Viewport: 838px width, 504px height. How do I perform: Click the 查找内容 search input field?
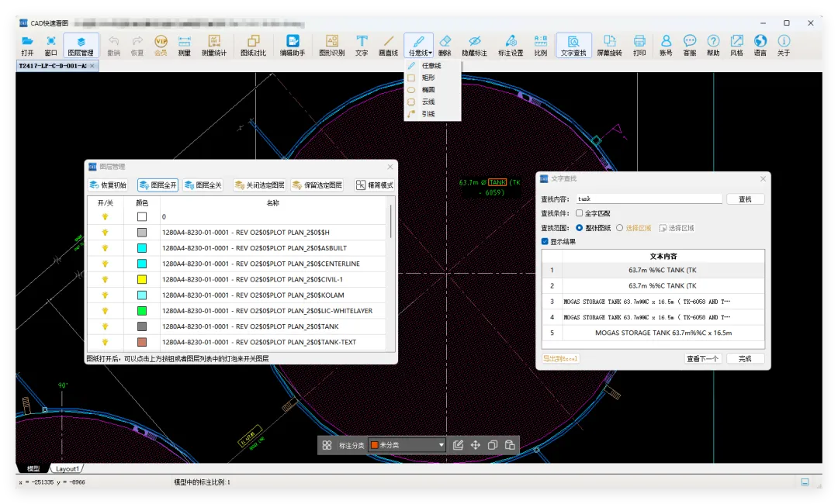coord(649,198)
